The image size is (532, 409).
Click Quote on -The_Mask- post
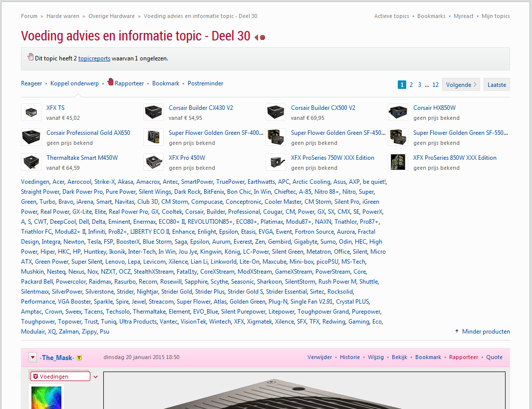tap(495, 357)
